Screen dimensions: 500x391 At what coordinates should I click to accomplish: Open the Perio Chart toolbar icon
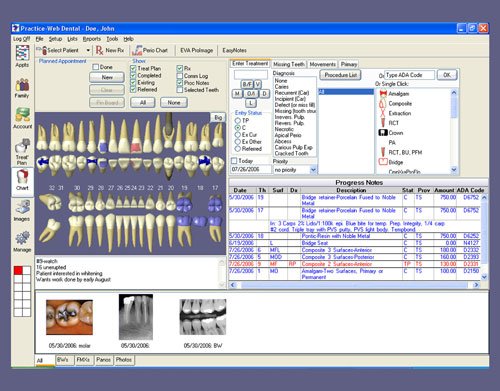pyautogui.click(x=137, y=50)
